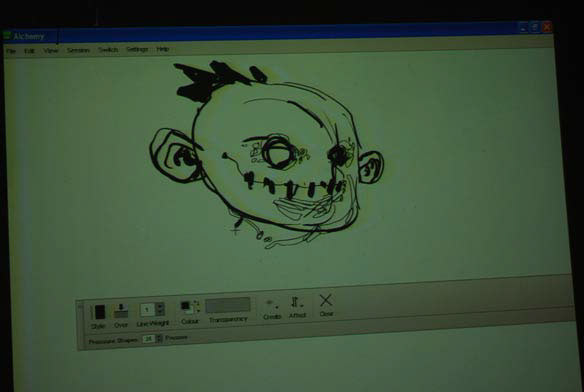Open the View menu
This screenshot has width=584, height=392.
51,51
